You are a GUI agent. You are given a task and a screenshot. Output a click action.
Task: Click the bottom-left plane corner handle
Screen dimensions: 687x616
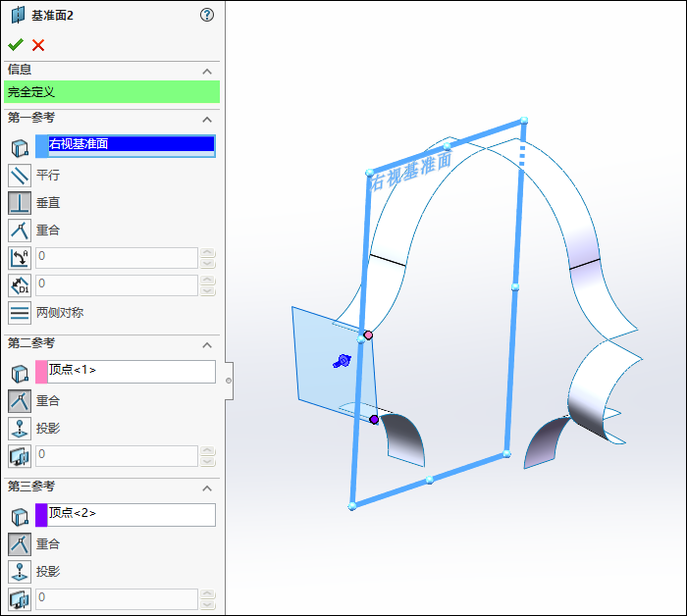tap(352, 506)
